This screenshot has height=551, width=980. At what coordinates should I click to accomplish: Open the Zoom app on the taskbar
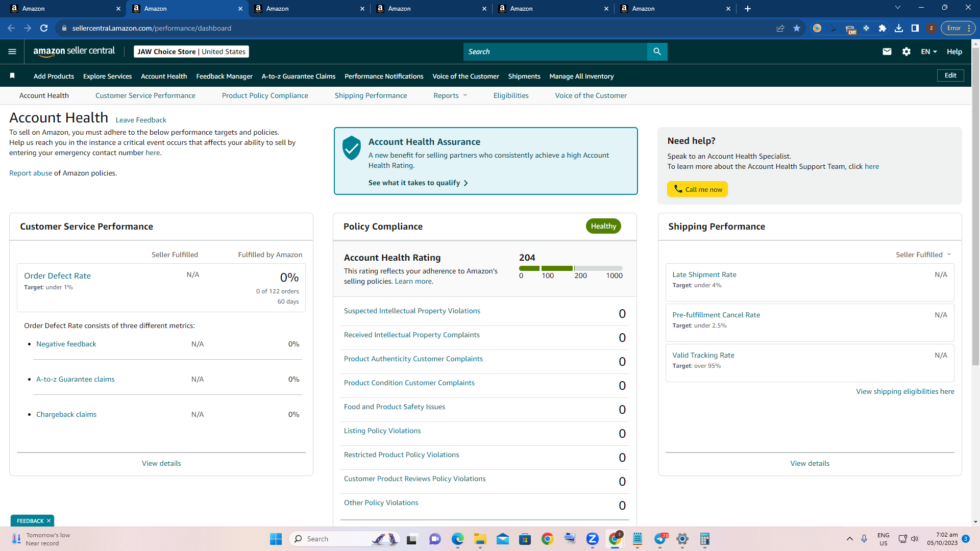tap(592, 539)
